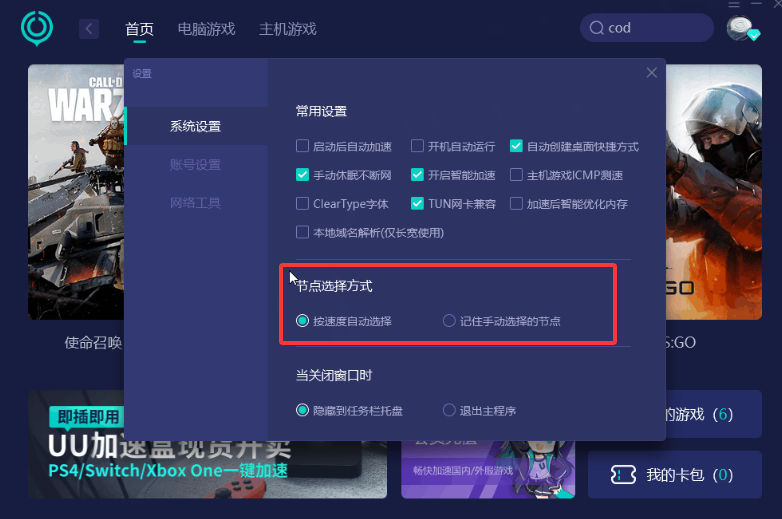Viewport: 782px width, 519px height.
Task: Open the 主机游戏 tab
Action: point(288,29)
